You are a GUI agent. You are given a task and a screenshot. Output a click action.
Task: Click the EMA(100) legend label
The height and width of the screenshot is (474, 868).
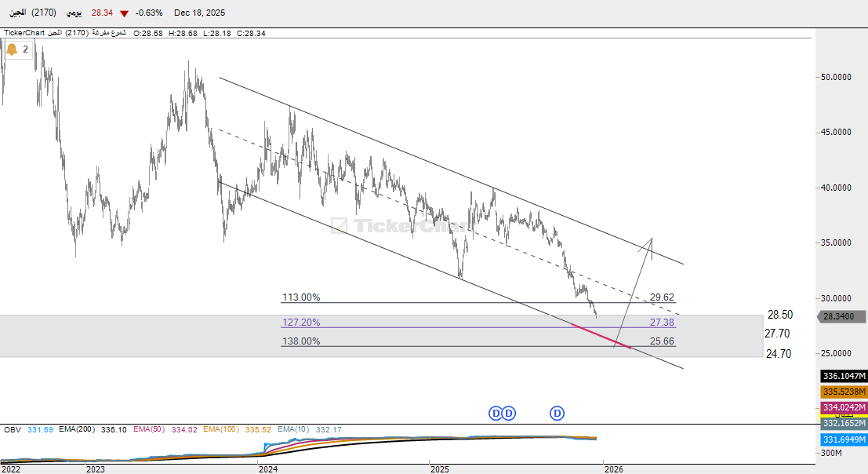point(221,429)
